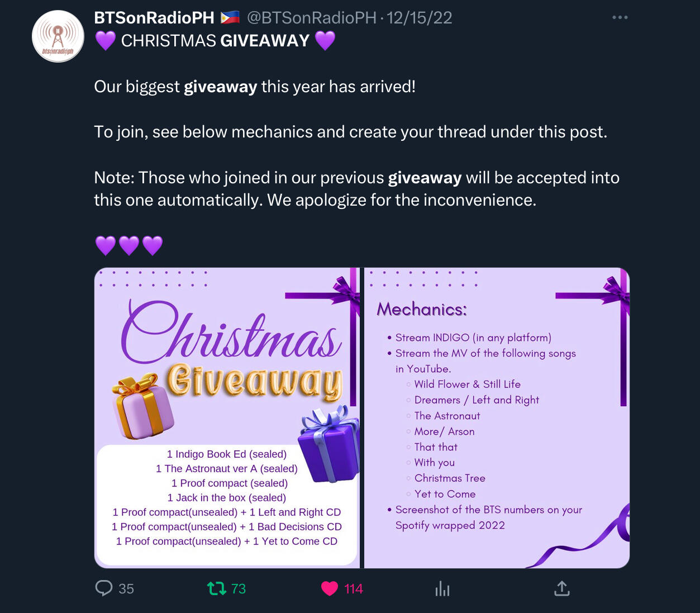Open the post's 12/15/22 date link
This screenshot has height=613, width=700.
coord(420,18)
